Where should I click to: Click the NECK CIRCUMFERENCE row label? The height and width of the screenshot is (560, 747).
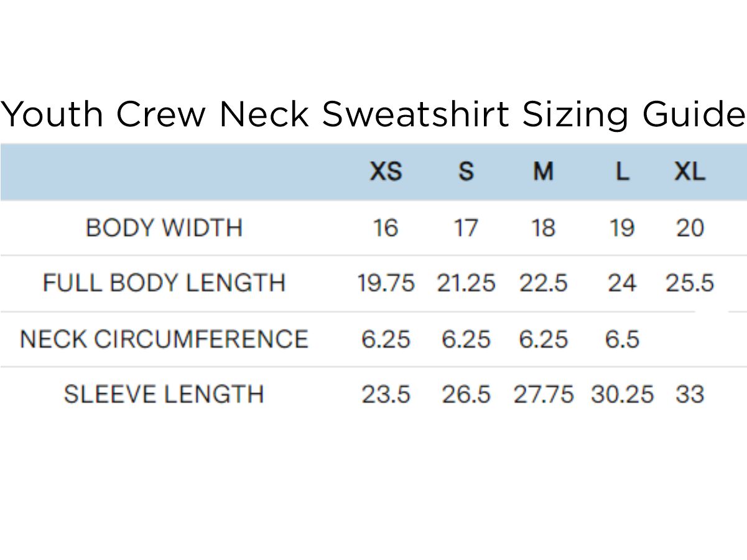pyautogui.click(x=164, y=339)
